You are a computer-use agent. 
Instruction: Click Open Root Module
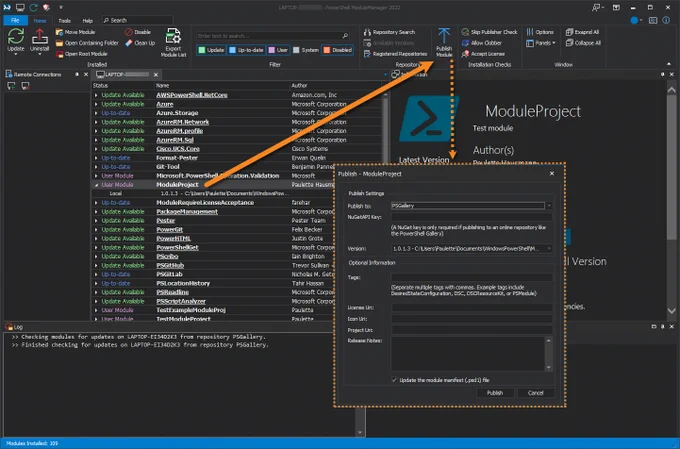click(x=82, y=54)
